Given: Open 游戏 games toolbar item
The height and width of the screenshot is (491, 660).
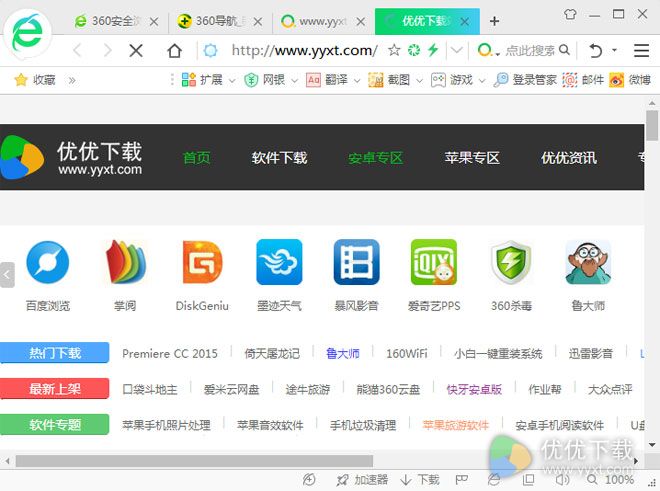Looking at the screenshot, I should coord(452,80).
